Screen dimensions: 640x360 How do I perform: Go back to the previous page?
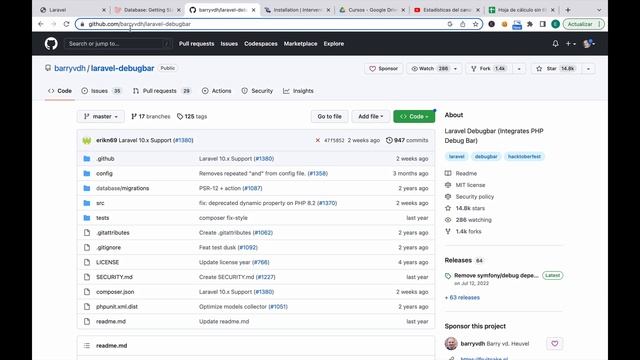coord(41,24)
